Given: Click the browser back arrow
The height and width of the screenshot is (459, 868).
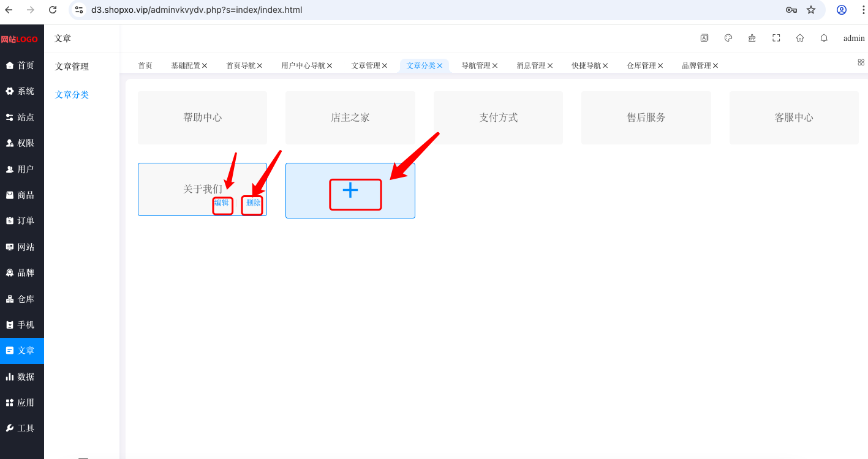Looking at the screenshot, I should coord(9,10).
